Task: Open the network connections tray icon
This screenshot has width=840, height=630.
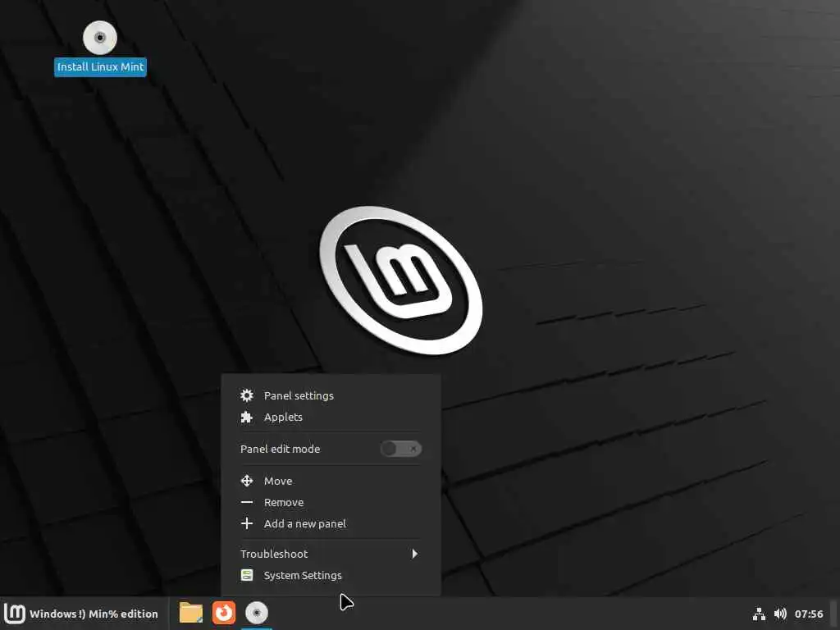Action: point(759,614)
